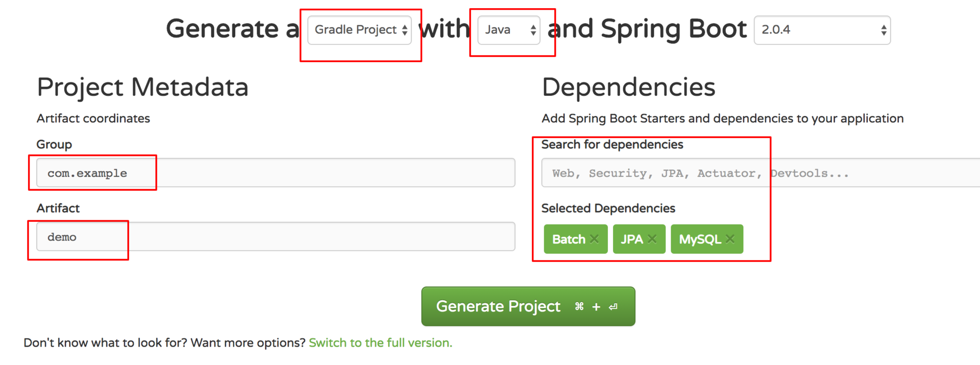Click the Group field label

(x=54, y=144)
